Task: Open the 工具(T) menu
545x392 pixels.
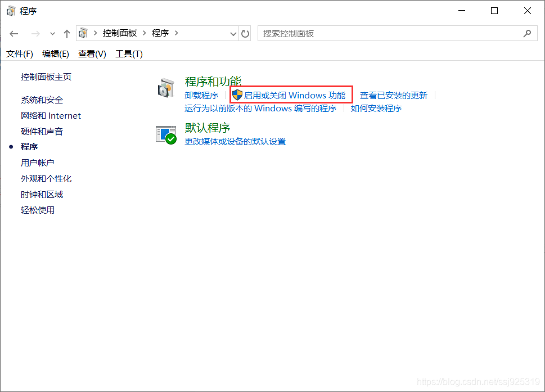Action: [x=129, y=54]
